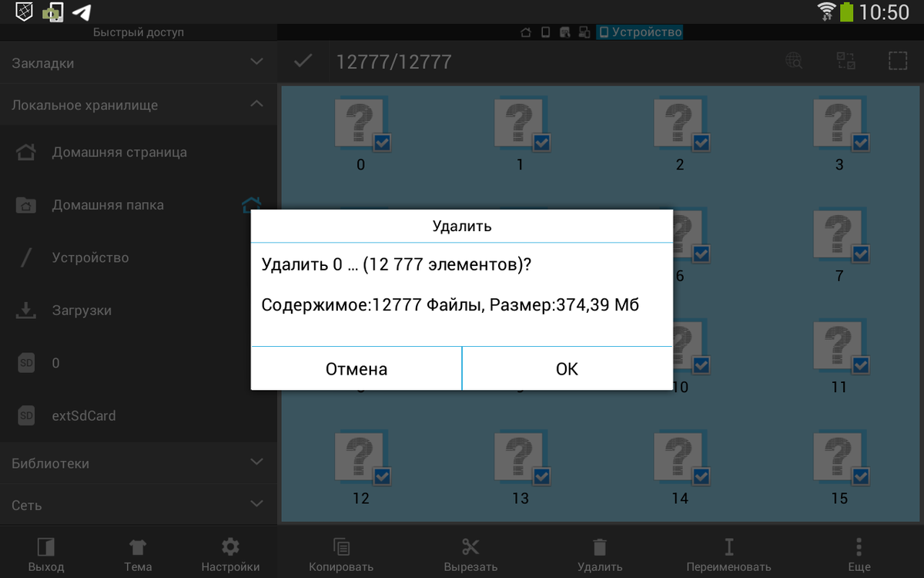Tap the unknown-file thumbnail named 13
Image resolution: width=924 pixels, height=578 pixels.
pyautogui.click(x=520, y=457)
